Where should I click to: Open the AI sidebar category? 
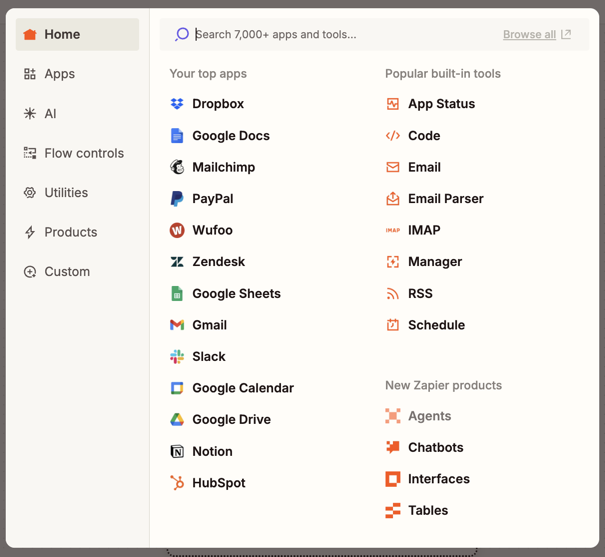coord(77,113)
